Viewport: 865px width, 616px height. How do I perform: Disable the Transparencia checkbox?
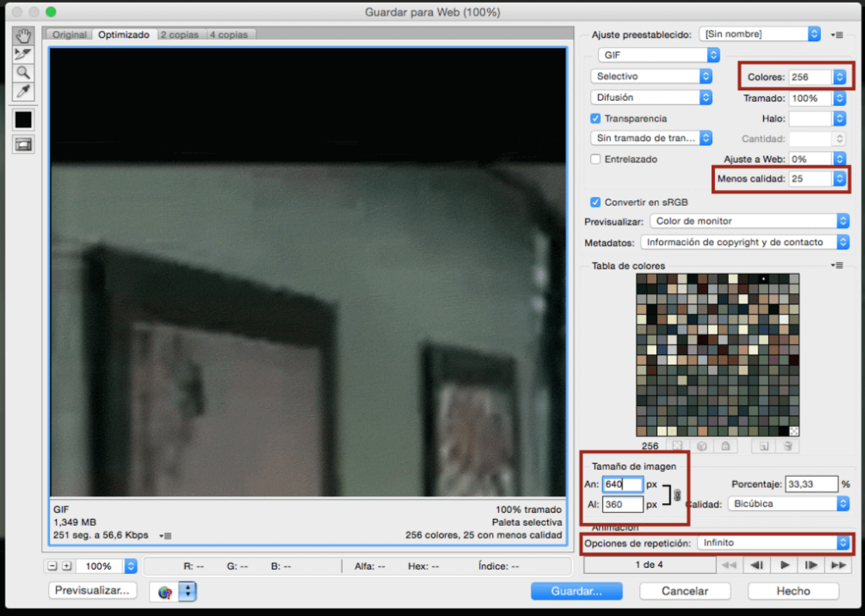coord(595,118)
